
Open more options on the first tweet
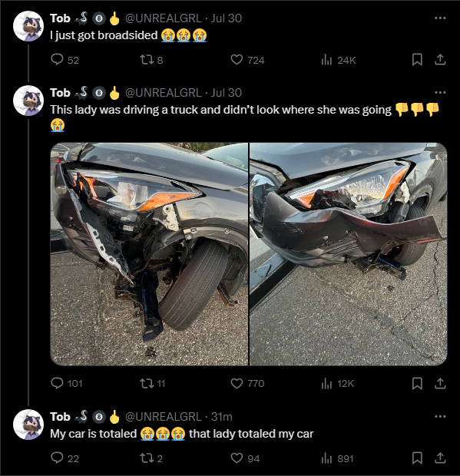tap(440, 18)
